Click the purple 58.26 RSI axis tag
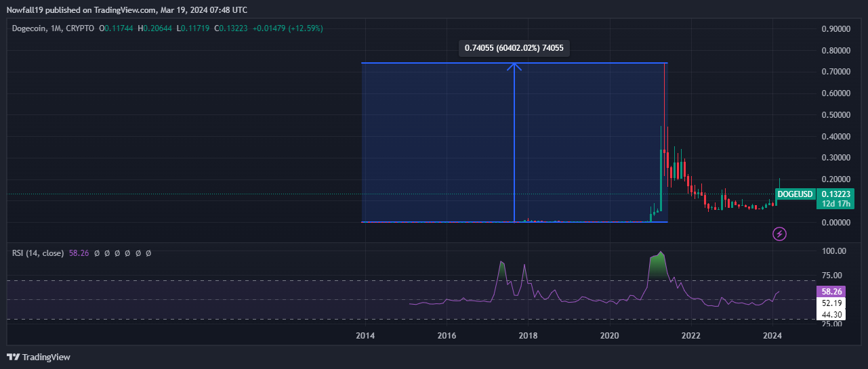868x369 pixels. (x=831, y=291)
